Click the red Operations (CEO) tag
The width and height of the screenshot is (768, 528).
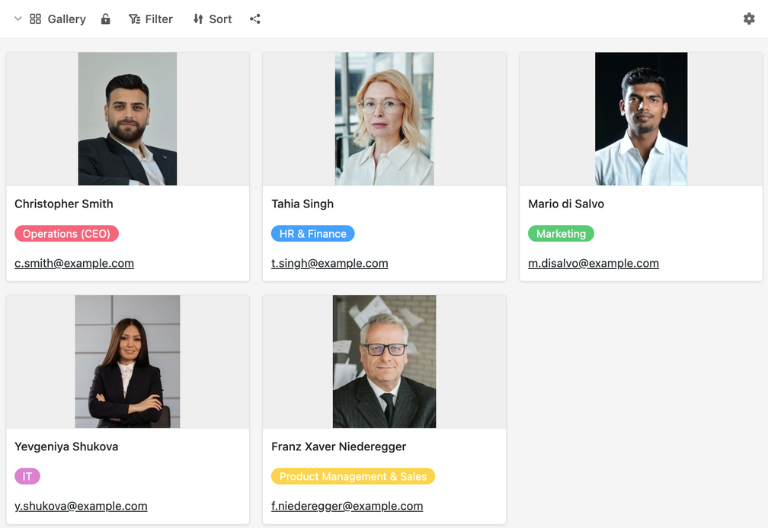[67, 234]
